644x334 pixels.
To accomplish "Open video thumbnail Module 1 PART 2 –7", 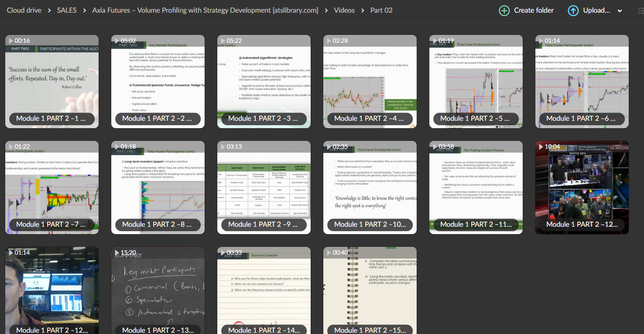I will [x=52, y=187].
